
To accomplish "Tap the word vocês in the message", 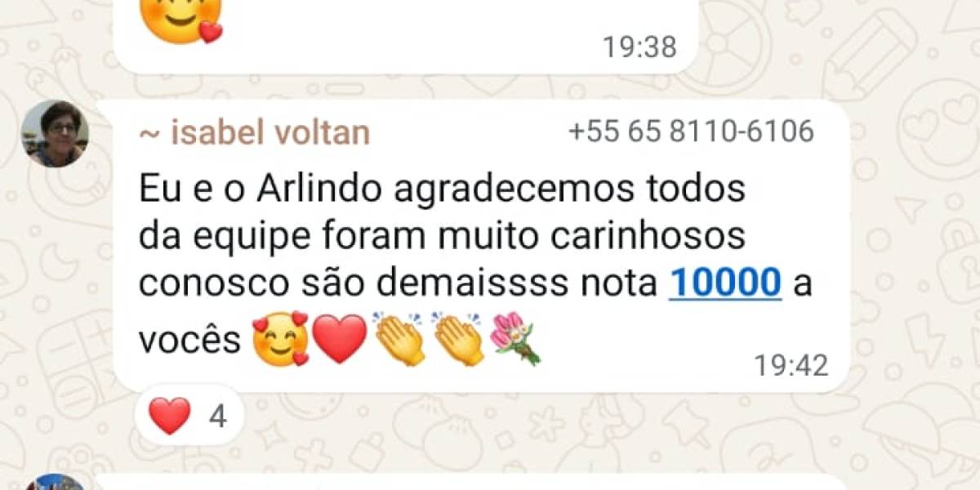I will [x=190, y=341].
